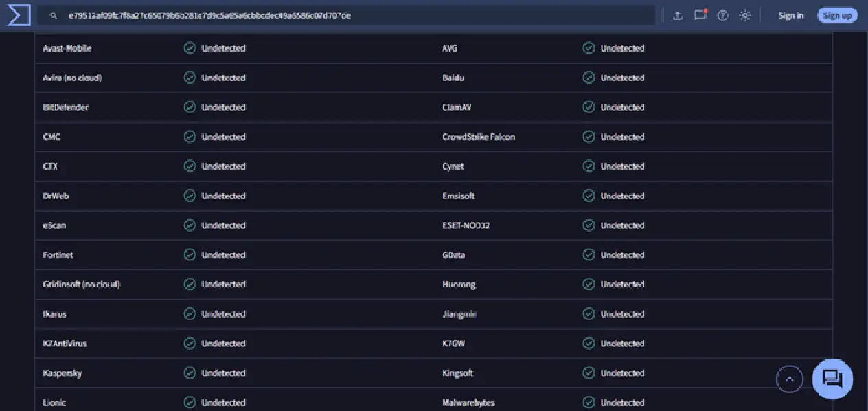Open the help question mark icon
This screenshot has width=868, height=411.
click(722, 16)
